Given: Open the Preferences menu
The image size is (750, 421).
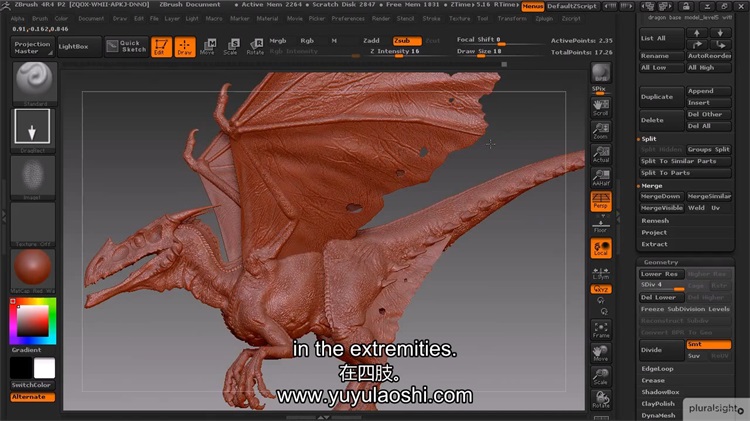Looking at the screenshot, I should (348, 19).
